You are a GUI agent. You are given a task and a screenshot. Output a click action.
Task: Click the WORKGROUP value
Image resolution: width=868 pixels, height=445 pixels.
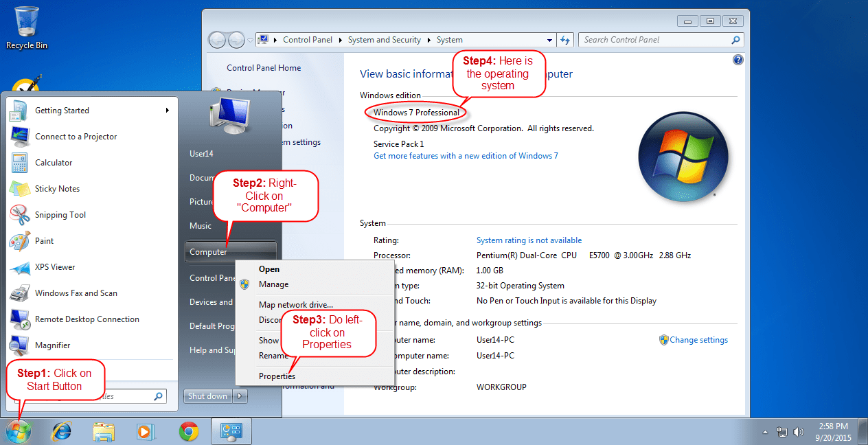[x=501, y=387]
